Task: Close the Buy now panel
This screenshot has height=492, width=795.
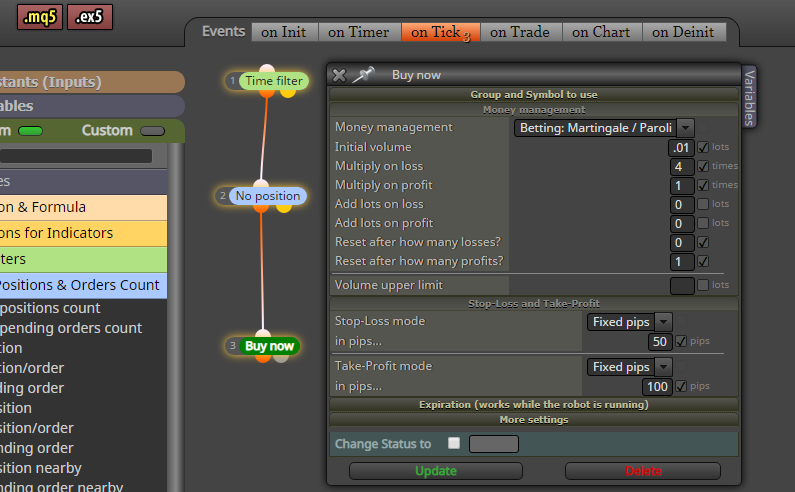Action: click(x=339, y=76)
